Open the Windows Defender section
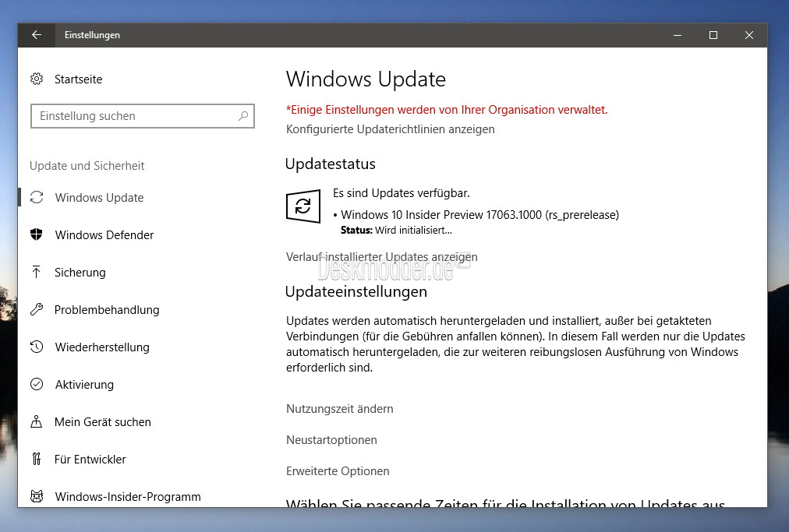 tap(104, 234)
